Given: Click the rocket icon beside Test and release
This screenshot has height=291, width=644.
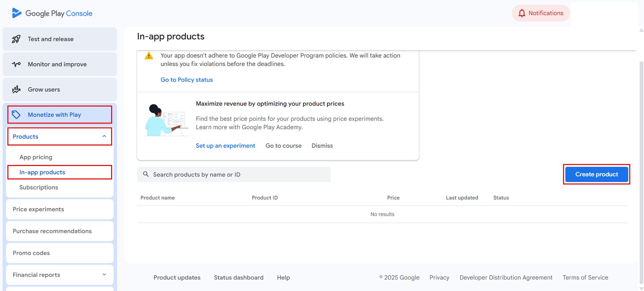Looking at the screenshot, I should point(16,39).
